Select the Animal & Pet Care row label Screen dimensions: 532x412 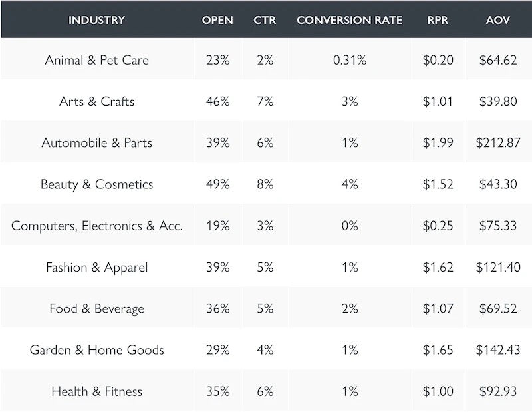pyautogui.click(x=96, y=60)
